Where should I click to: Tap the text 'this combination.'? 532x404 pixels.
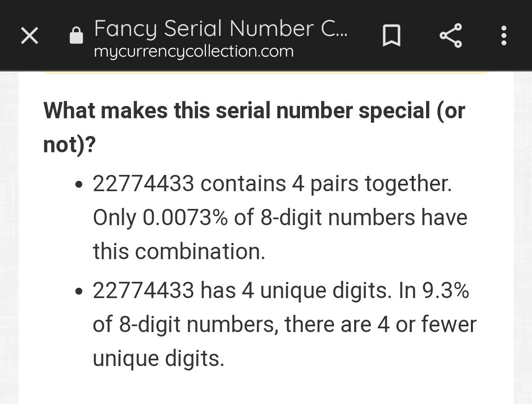179,251
